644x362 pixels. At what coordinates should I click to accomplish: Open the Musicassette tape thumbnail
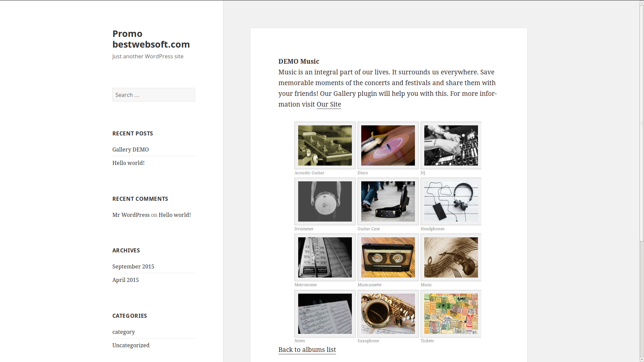388,257
